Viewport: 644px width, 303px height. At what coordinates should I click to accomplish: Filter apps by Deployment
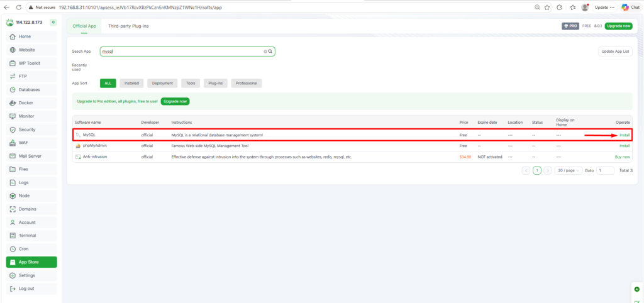coord(162,83)
